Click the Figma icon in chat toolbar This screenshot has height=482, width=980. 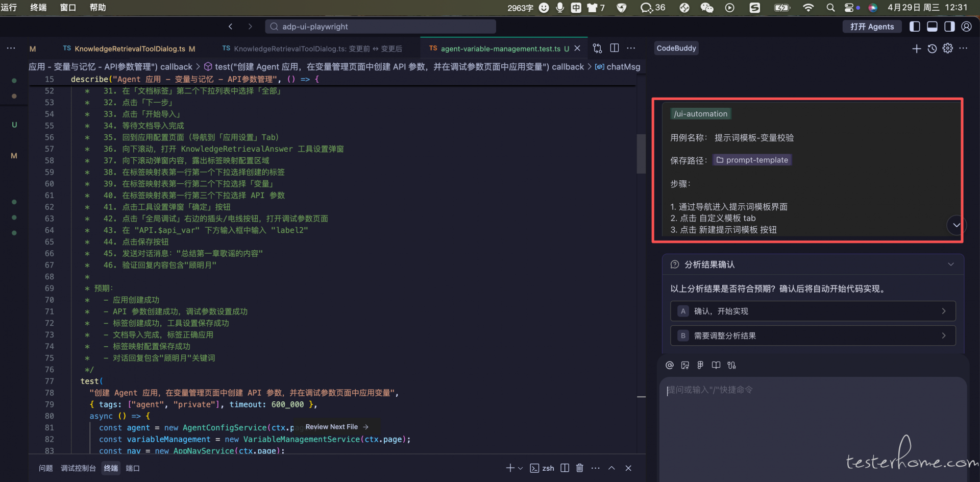pyautogui.click(x=700, y=365)
